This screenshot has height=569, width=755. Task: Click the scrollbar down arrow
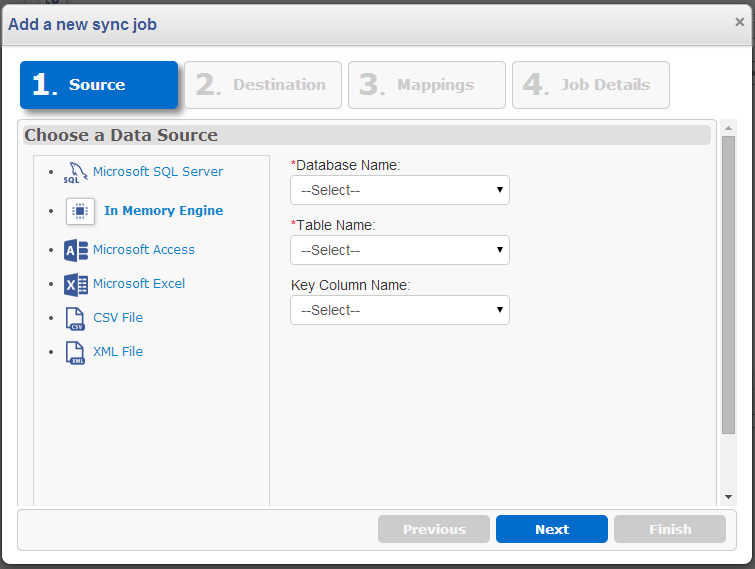tap(728, 497)
